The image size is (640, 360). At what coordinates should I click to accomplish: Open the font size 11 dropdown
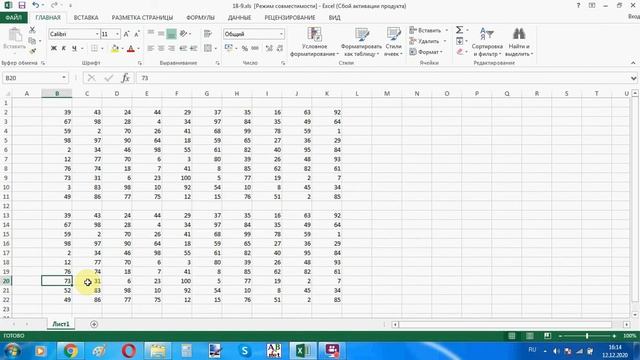118,34
